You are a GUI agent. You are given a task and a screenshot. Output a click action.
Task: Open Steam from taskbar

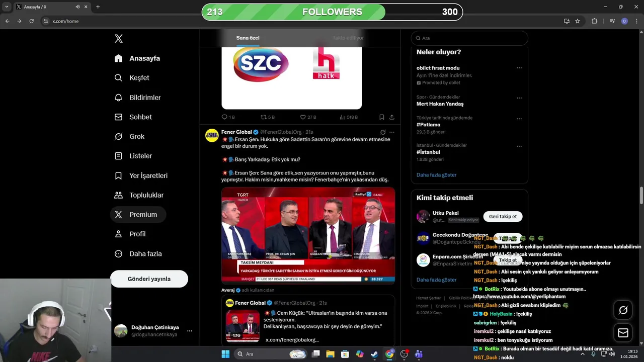coord(374,354)
